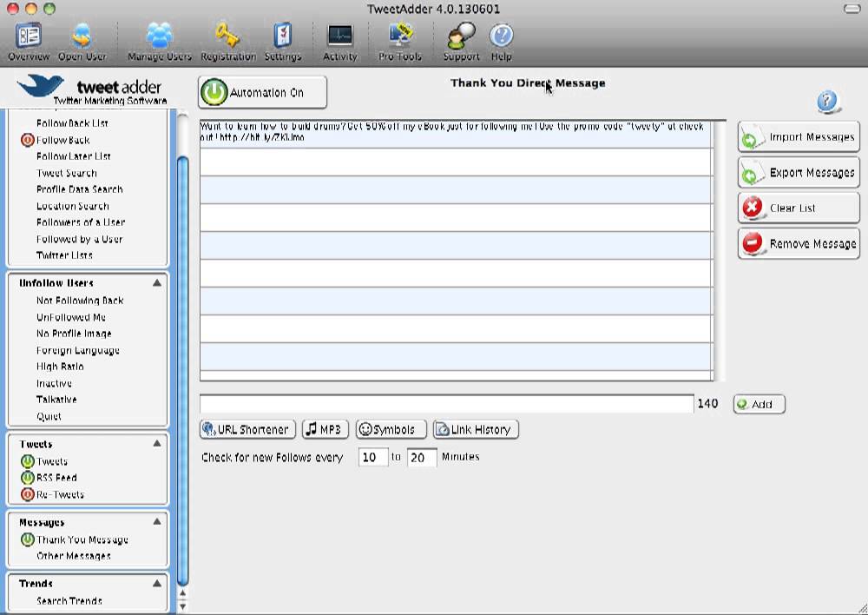868x615 pixels.
Task: Click the toolbar toggle pill in title bar
Action: 852,9
